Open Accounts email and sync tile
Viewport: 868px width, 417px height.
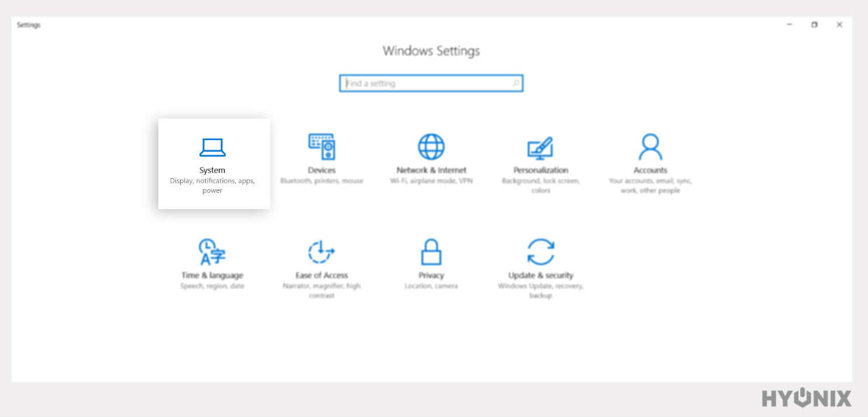point(650,164)
